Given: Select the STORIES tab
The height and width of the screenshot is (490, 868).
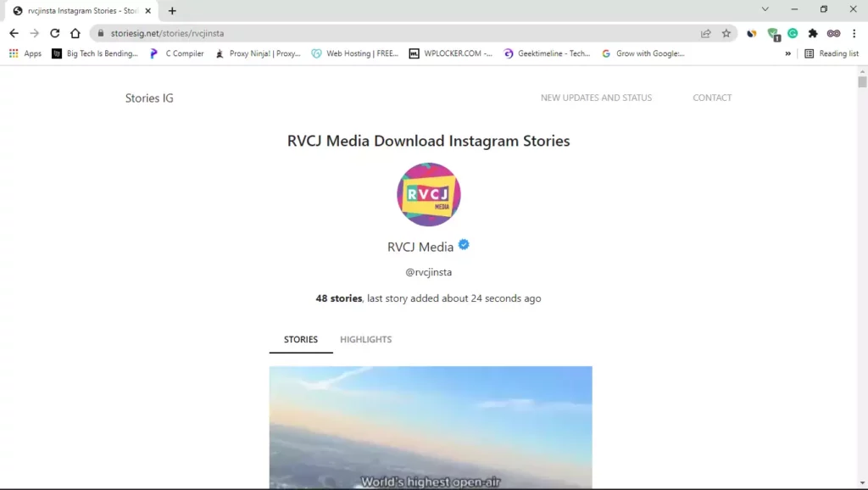Looking at the screenshot, I should click(x=301, y=339).
